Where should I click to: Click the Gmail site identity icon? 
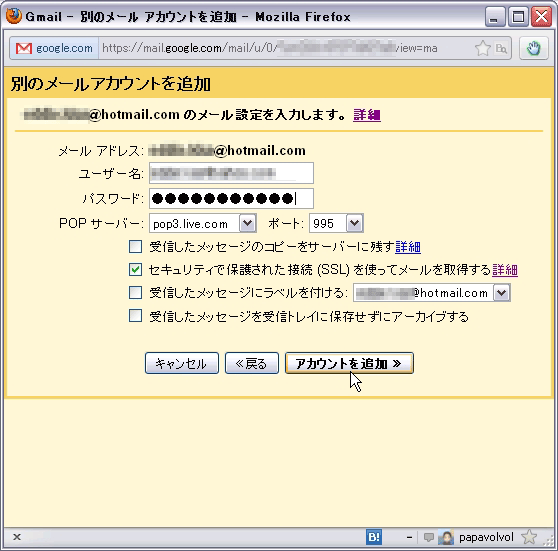click(x=24, y=48)
